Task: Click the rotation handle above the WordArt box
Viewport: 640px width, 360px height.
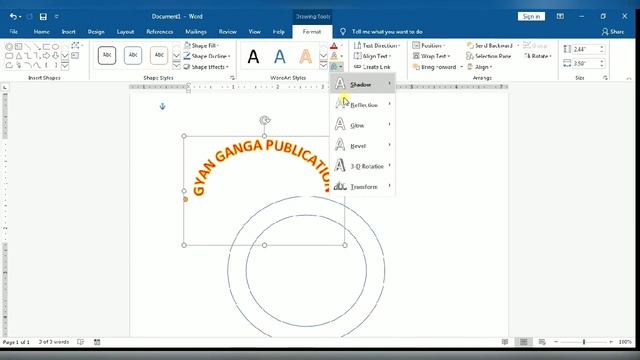Action: (x=264, y=120)
